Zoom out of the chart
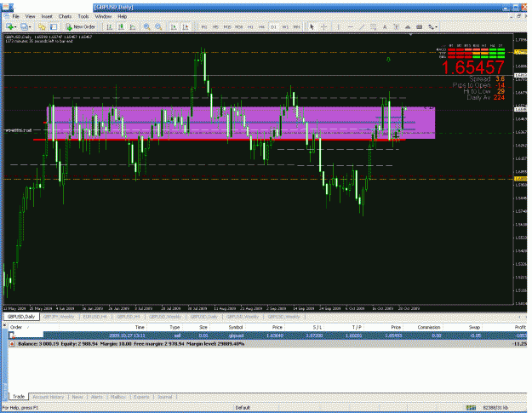This screenshot has height=413, width=532. pos(158,26)
